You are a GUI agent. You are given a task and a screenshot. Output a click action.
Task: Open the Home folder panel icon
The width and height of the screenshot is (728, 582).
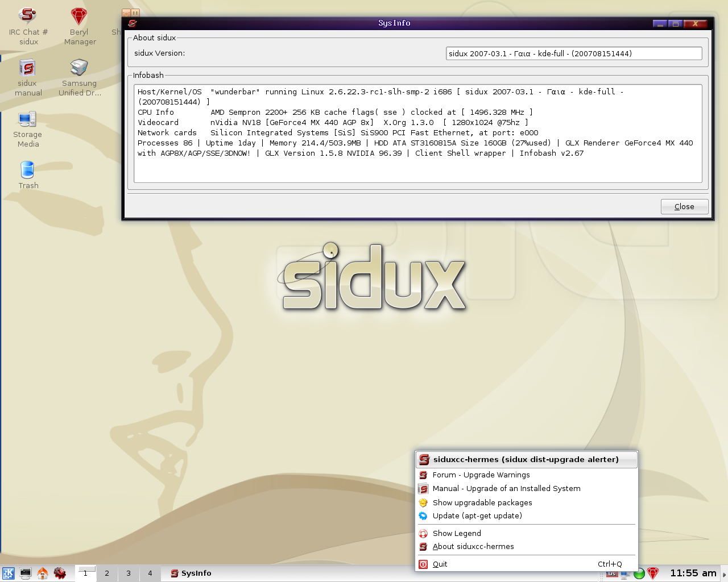[x=43, y=573]
